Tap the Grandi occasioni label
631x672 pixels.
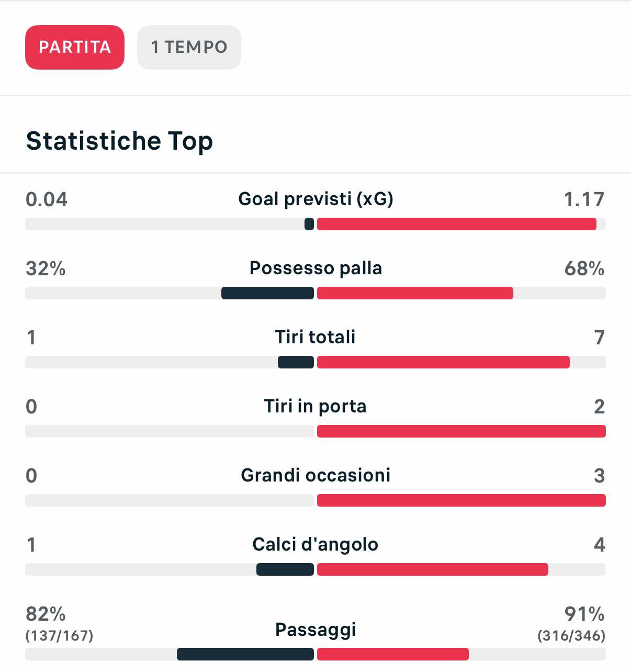tap(315, 475)
